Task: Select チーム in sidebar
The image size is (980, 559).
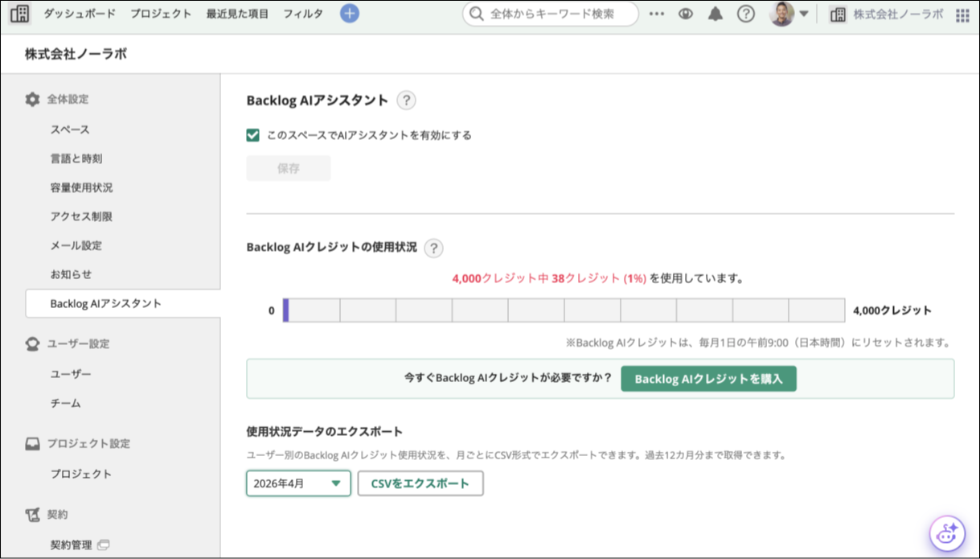Action: tap(65, 403)
